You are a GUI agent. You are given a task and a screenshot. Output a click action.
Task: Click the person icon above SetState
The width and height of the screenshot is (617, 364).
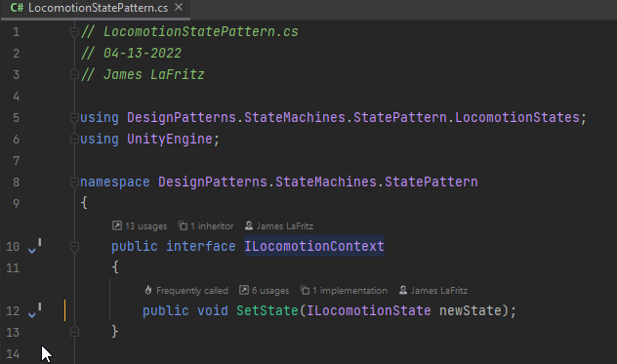[403, 290]
